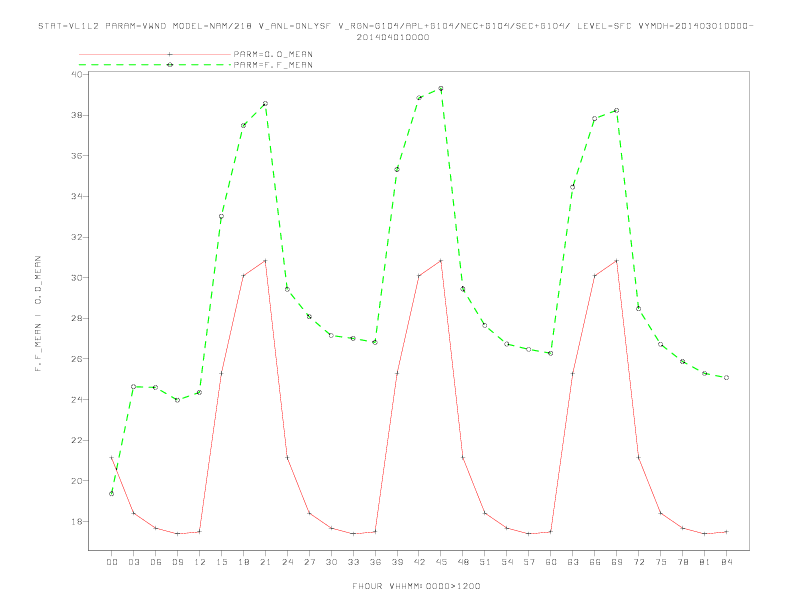Select the red solid legend line sample
Screen dimensions: 792x612
click(155, 54)
